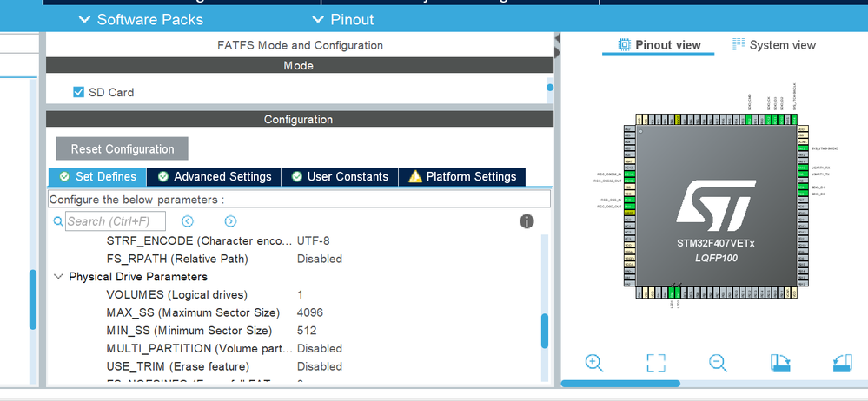Click the STM32F407VETx chip name
This screenshot has width=868, height=401.
pyautogui.click(x=716, y=243)
